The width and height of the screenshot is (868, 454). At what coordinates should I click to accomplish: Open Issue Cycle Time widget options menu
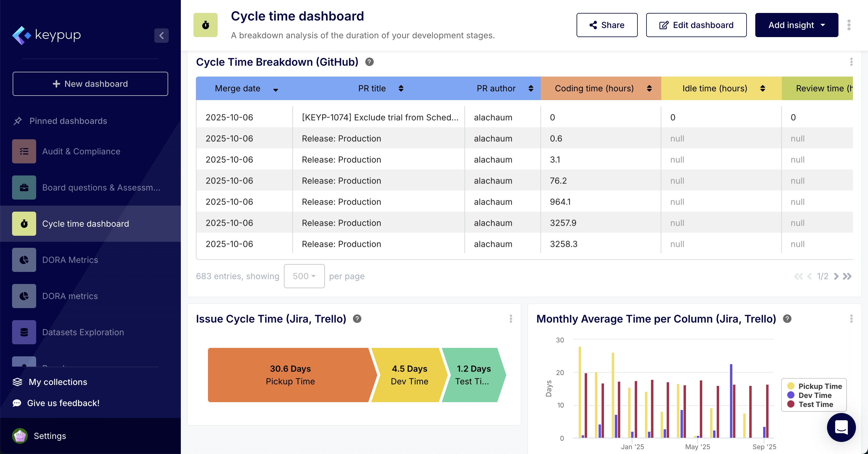(x=511, y=319)
